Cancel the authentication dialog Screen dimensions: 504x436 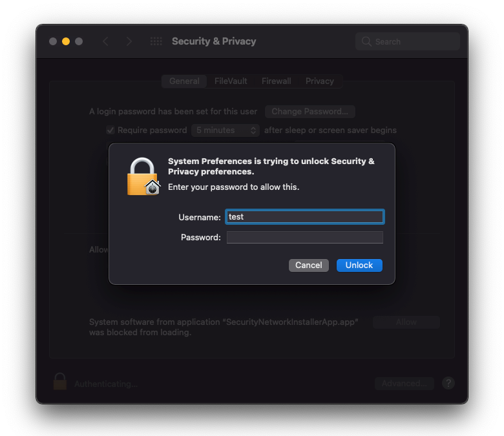pyautogui.click(x=308, y=265)
